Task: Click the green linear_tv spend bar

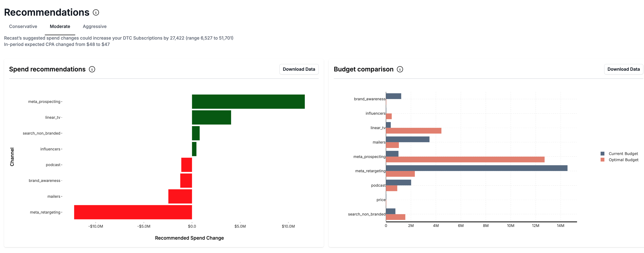Action: (211, 117)
